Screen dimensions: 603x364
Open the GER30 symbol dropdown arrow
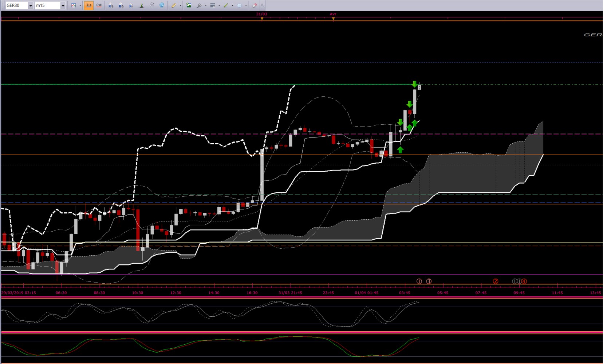point(31,5)
